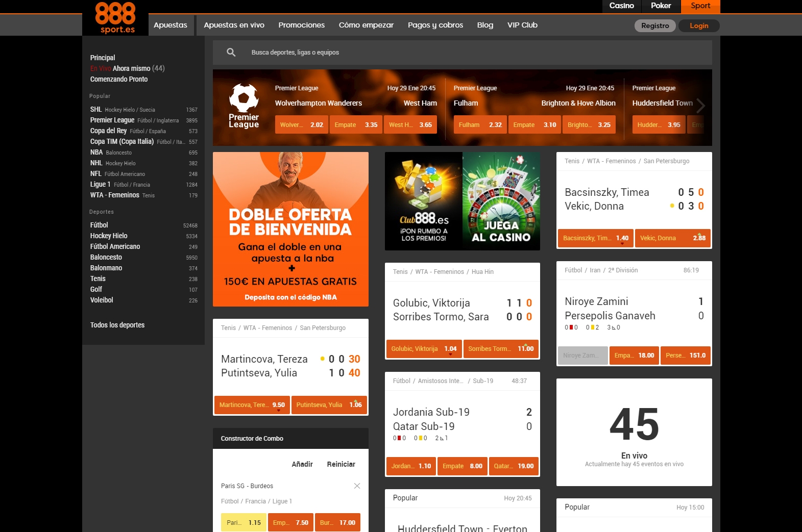The width and height of the screenshot is (802, 532).
Task: Open the Casino tab
Action: 621,6
